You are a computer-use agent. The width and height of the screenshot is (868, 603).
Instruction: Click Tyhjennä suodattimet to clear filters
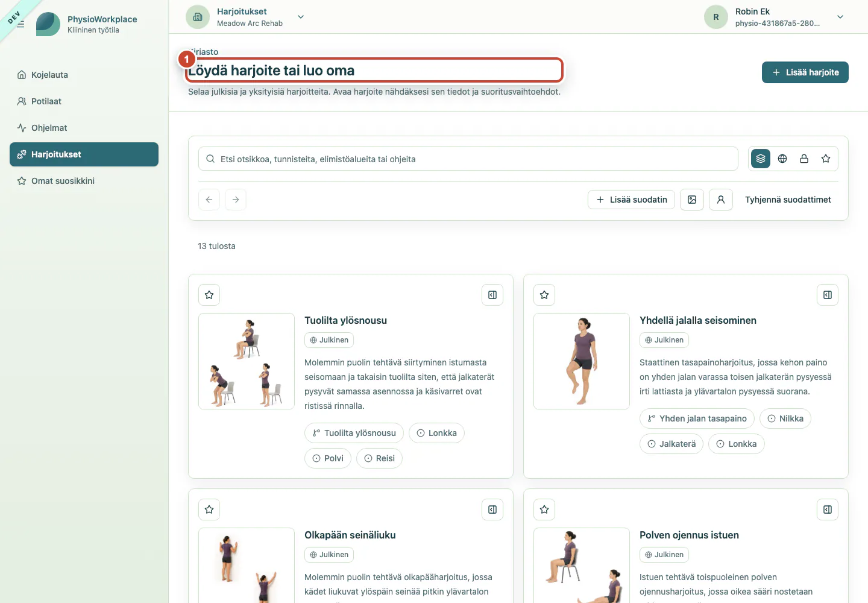coord(788,200)
